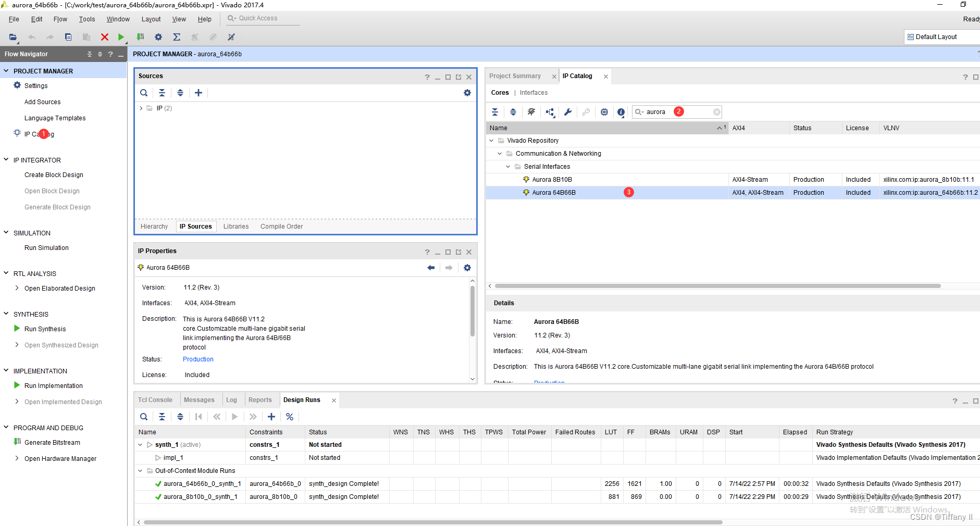Search in the Sources panel

tap(144, 93)
